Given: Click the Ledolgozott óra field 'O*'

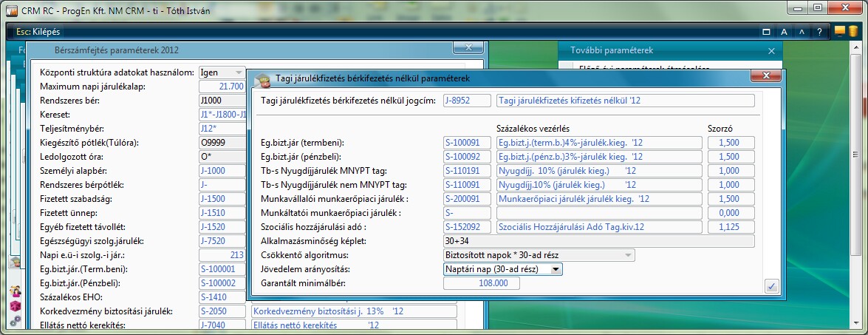Looking at the screenshot, I should (x=222, y=157).
